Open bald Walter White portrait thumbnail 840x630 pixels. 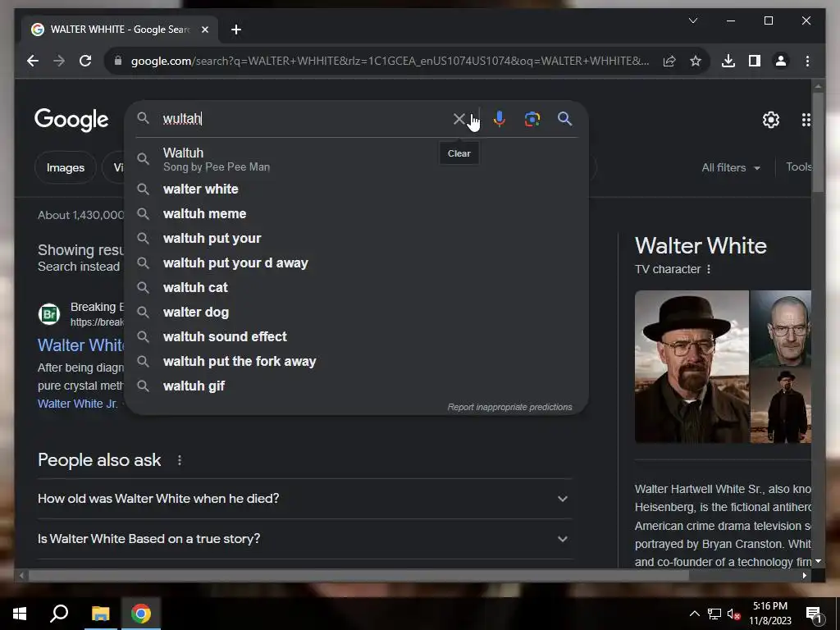click(781, 328)
